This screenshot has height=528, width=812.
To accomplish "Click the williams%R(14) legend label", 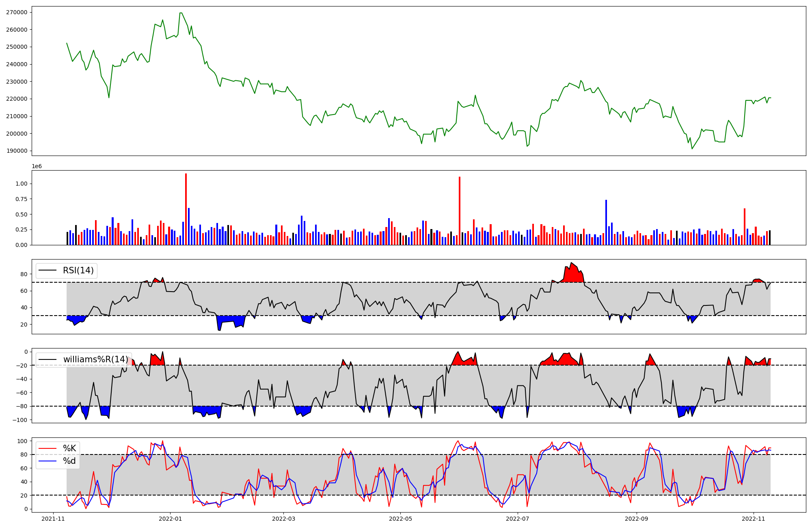I will [95, 359].
